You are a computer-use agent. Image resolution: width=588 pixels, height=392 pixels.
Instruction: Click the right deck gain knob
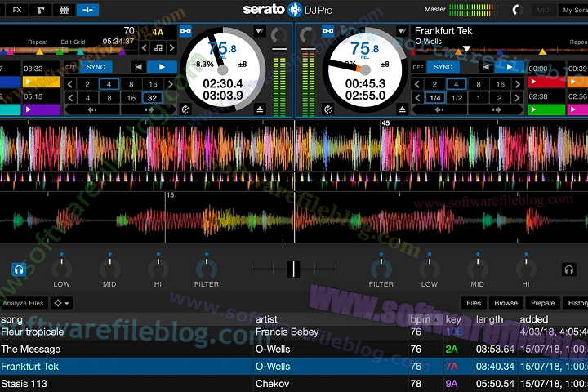point(308,35)
